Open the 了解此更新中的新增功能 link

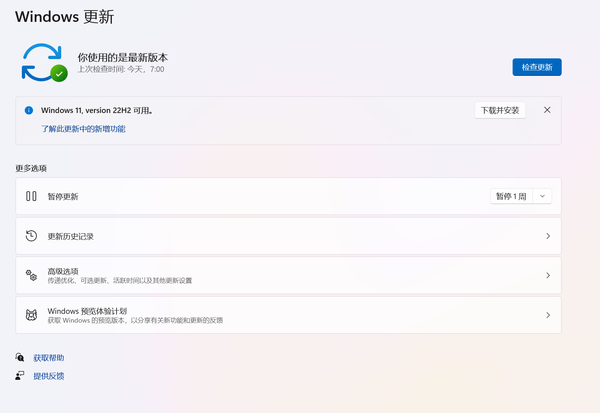pos(83,129)
